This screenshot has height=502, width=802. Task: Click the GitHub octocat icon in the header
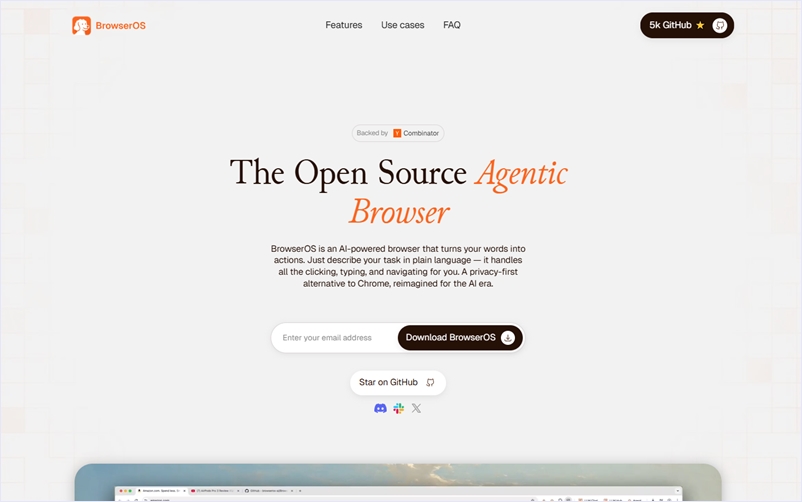720,25
